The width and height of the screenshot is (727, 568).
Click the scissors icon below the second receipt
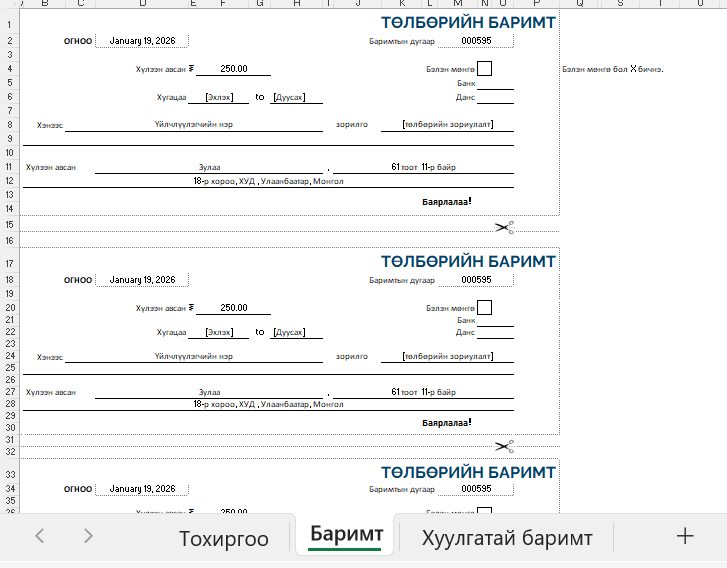click(x=504, y=446)
